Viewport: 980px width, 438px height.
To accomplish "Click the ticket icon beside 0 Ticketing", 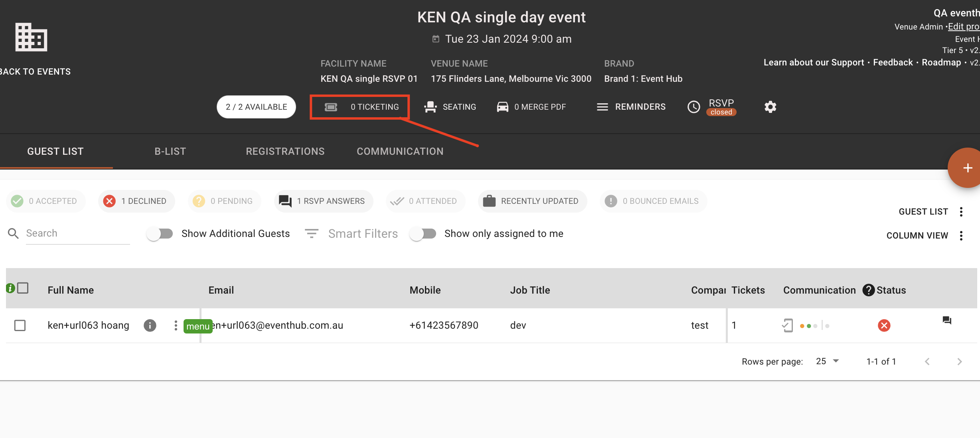I will 331,107.
